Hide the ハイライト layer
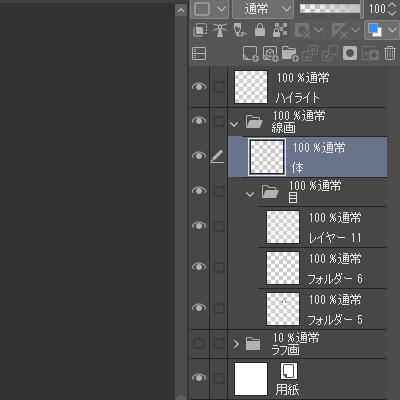The image size is (400, 400). pyautogui.click(x=199, y=87)
